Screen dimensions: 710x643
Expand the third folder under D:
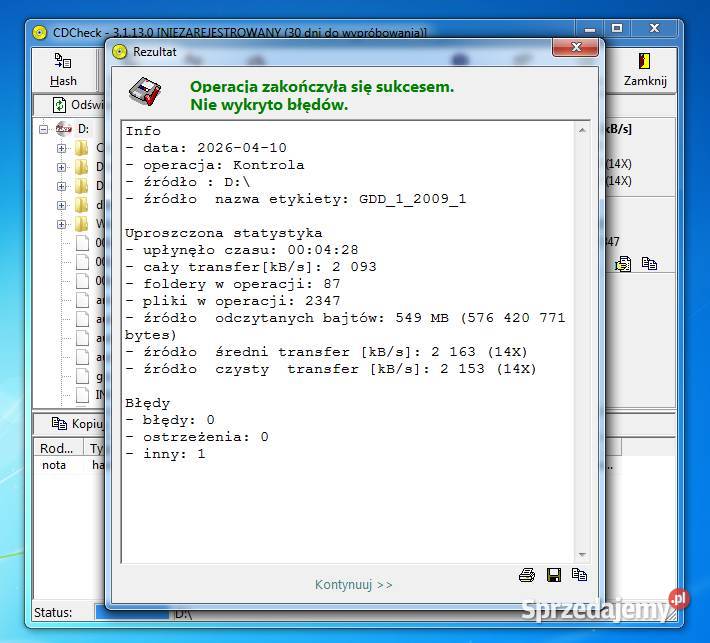tap(62, 187)
